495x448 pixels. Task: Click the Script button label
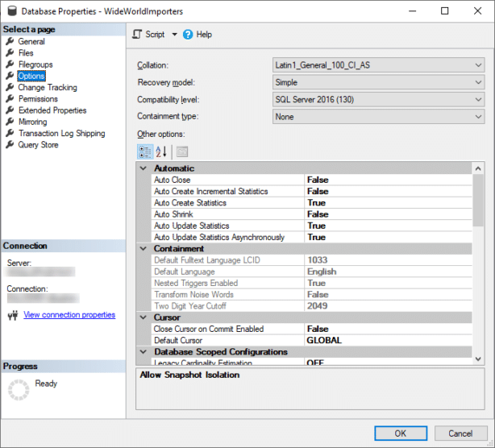[155, 34]
